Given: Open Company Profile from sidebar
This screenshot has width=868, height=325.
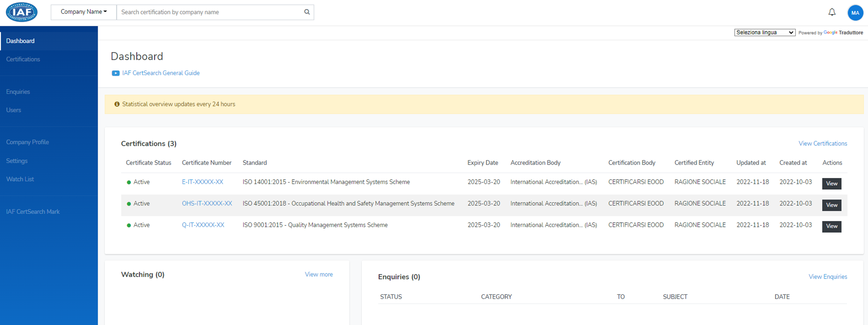Looking at the screenshot, I should pyautogui.click(x=28, y=142).
